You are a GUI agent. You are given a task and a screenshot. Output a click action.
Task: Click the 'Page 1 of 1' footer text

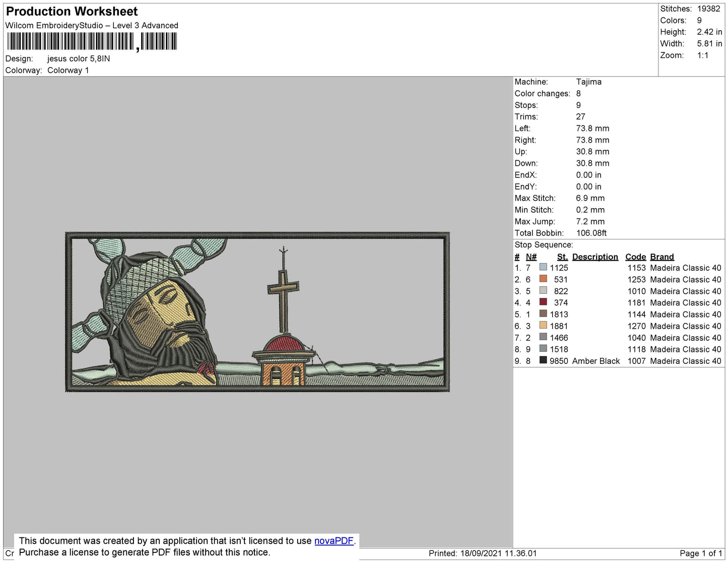tap(701, 553)
